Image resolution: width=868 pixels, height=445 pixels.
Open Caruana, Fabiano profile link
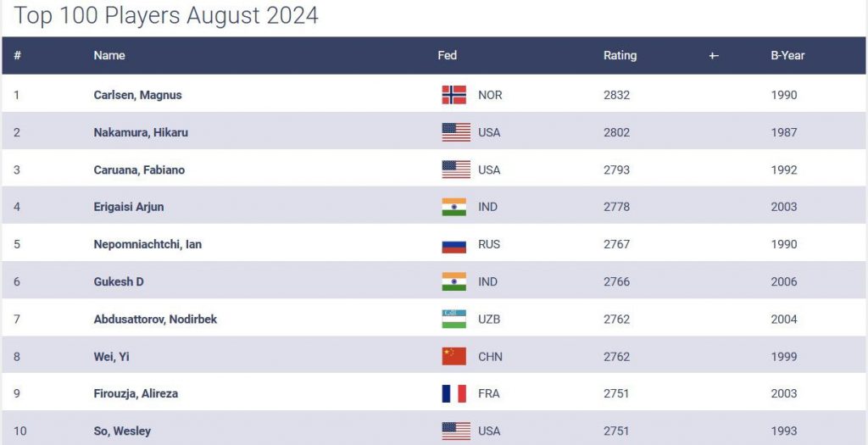[x=139, y=170]
